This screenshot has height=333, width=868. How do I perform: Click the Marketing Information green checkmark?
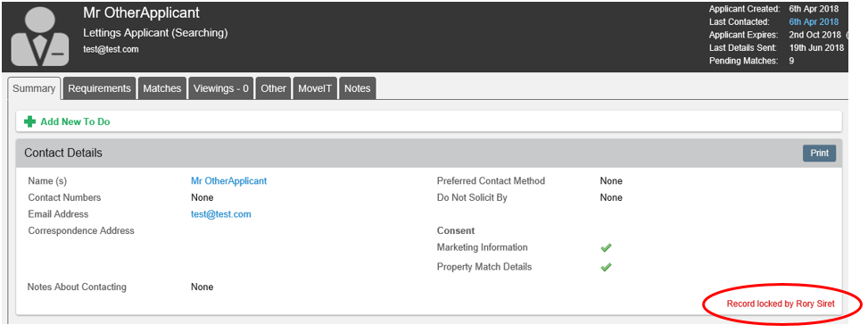[x=606, y=247]
